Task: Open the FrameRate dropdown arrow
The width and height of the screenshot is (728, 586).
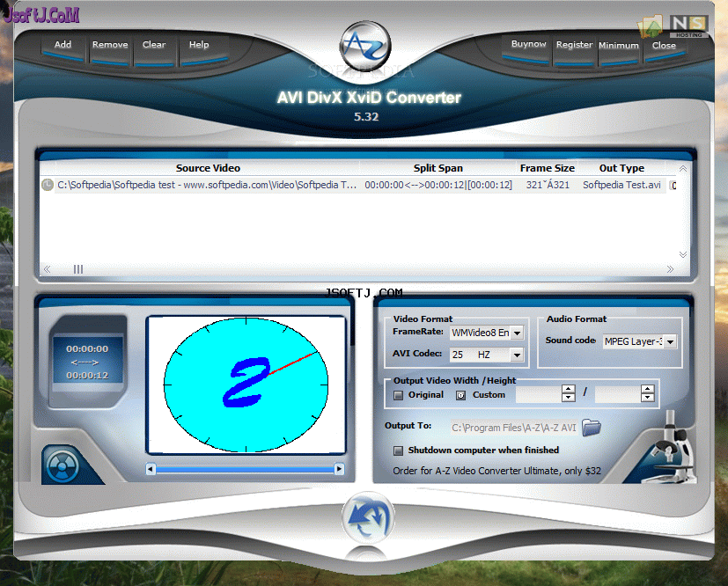Action: coord(518,333)
